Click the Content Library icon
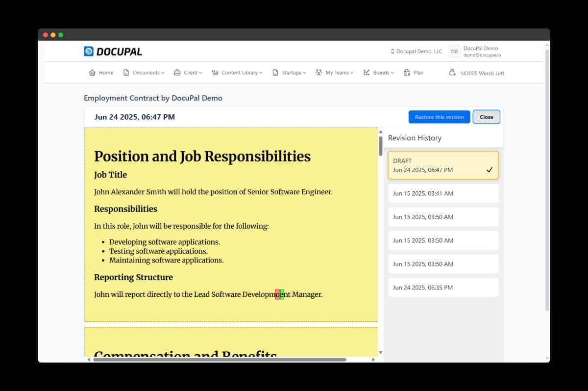This screenshot has height=391, width=588. pos(215,73)
